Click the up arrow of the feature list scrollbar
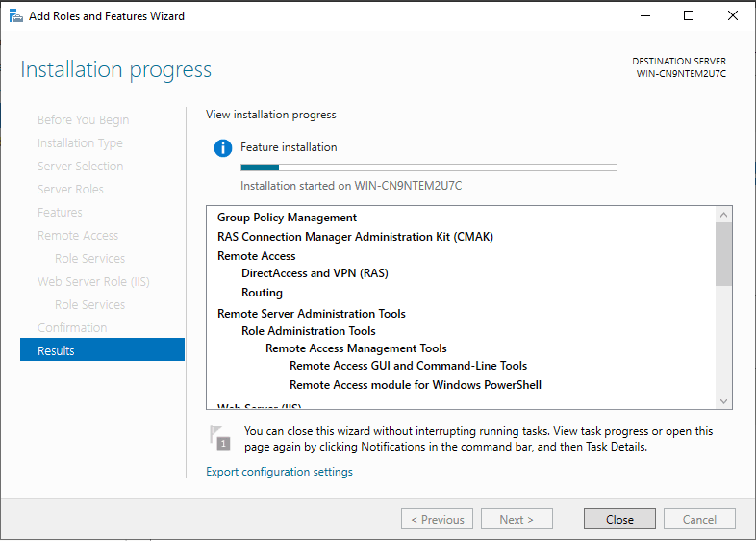 click(724, 215)
